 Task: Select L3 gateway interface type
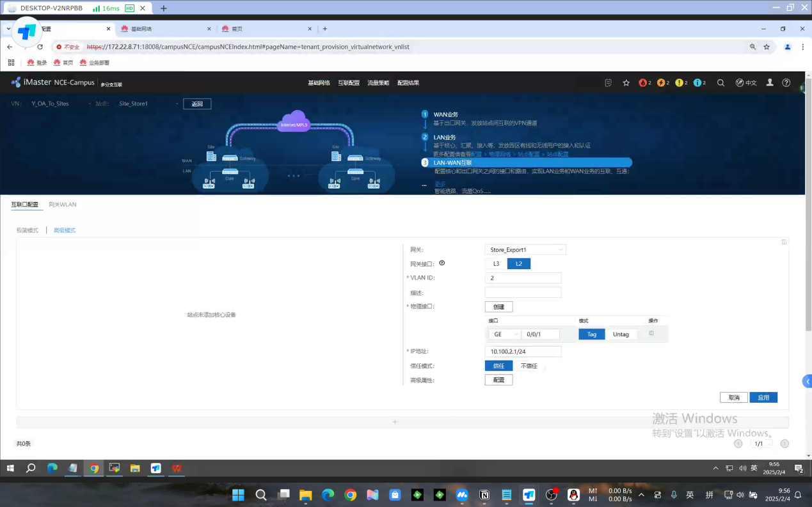coord(496,263)
